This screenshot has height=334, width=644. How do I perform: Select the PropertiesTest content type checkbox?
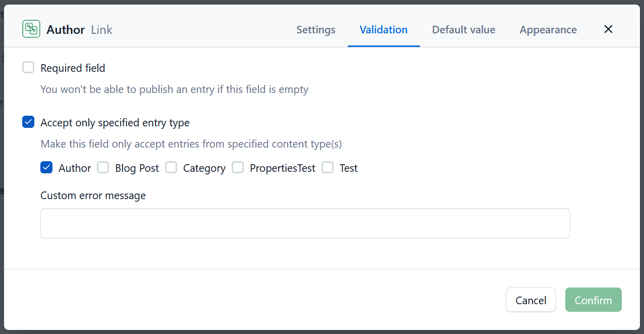238,168
